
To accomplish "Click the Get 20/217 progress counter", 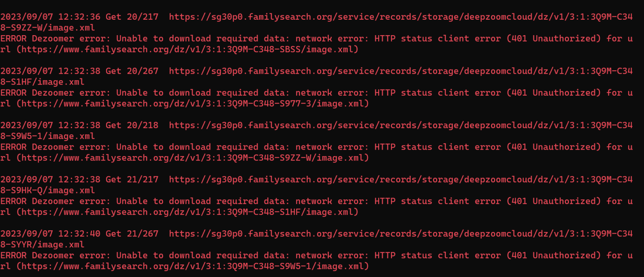I will [x=132, y=17].
